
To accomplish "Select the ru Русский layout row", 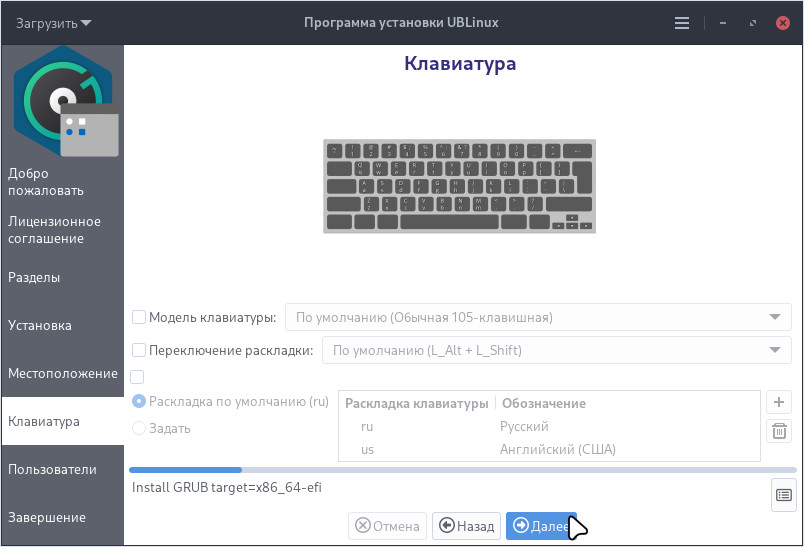I will (549, 427).
